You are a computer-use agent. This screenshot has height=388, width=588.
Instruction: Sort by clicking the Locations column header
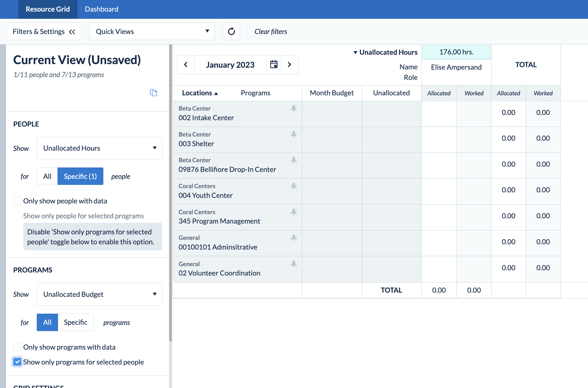point(200,93)
